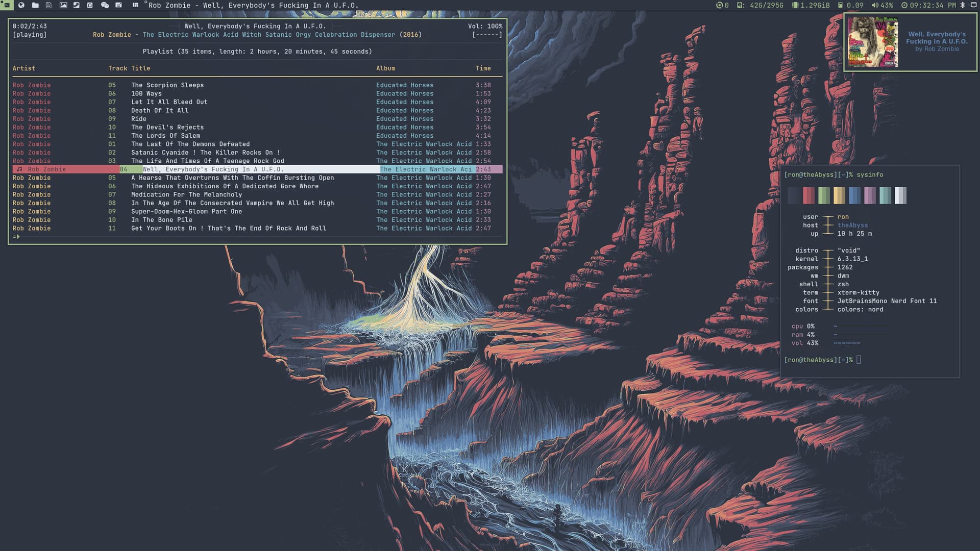Click the 1.29GiB memory readout

(x=815, y=5)
